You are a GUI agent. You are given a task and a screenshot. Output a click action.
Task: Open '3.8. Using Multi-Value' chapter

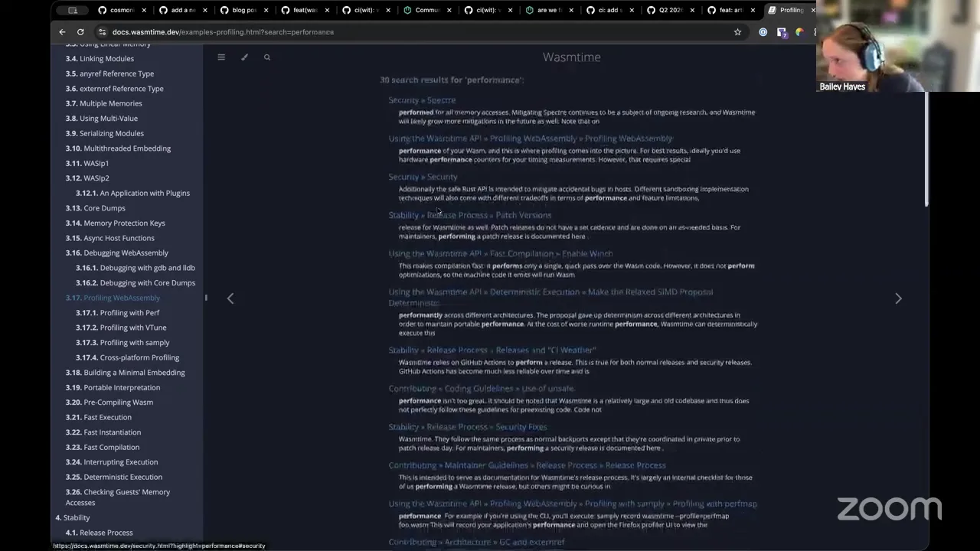(x=102, y=119)
